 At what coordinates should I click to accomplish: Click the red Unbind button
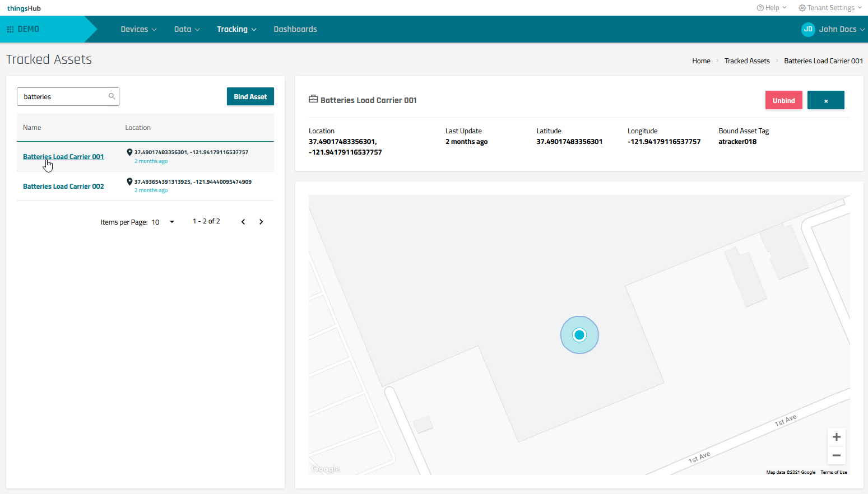coord(783,100)
